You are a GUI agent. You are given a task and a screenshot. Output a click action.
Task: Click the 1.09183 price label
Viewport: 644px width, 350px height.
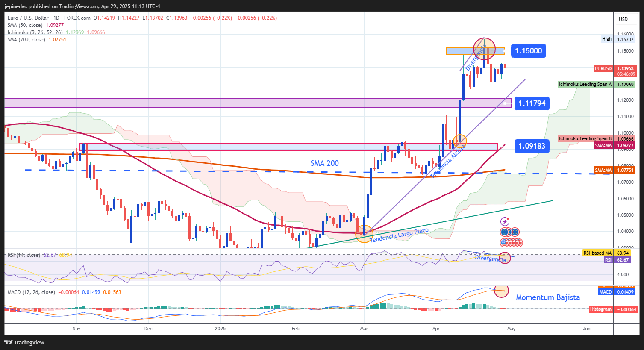[x=532, y=146]
